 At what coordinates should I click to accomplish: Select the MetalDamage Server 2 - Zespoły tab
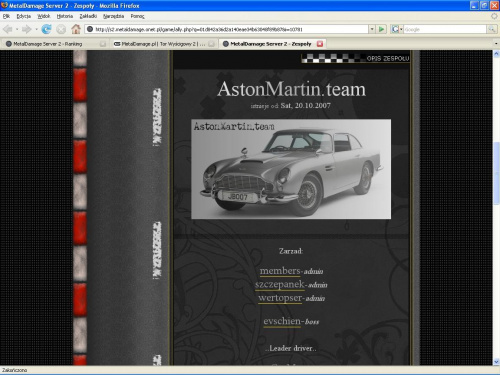click(271, 44)
